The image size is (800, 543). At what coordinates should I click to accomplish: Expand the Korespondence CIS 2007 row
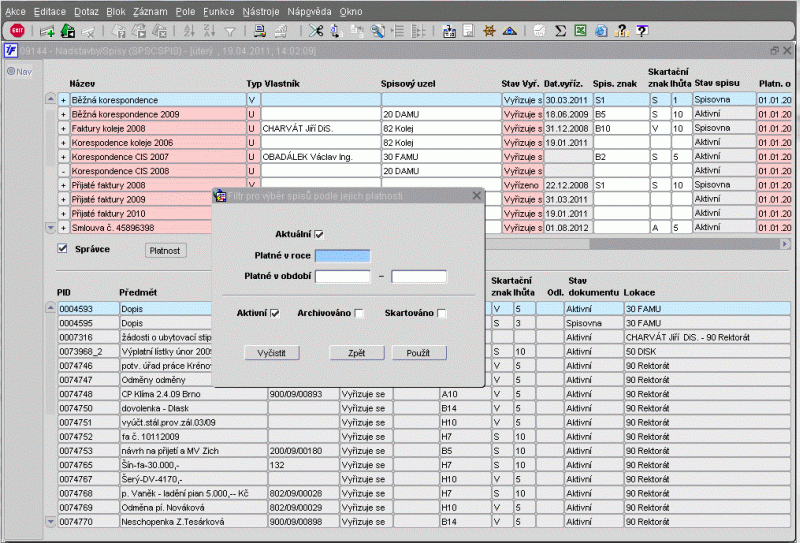point(63,157)
